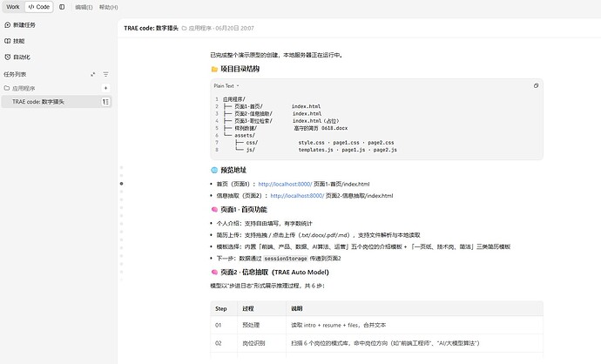
Task: Click the header title TRAE code: 数字猎头
Action: [151, 28]
